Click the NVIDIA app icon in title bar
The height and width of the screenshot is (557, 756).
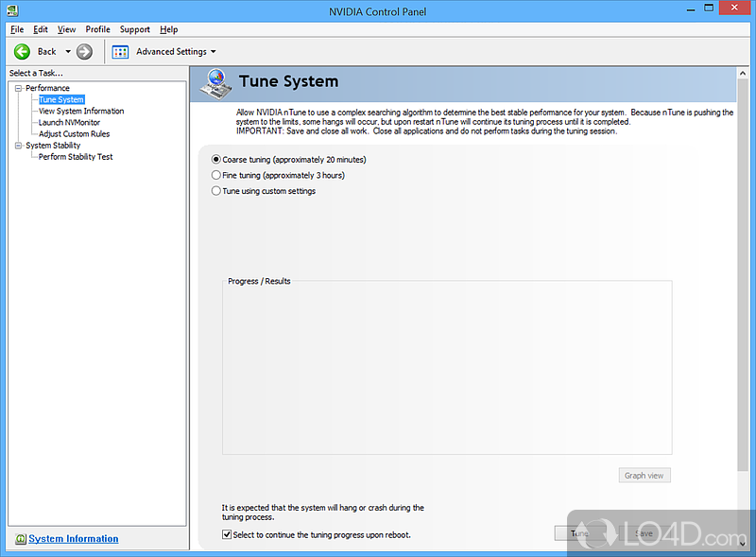[x=12, y=10]
